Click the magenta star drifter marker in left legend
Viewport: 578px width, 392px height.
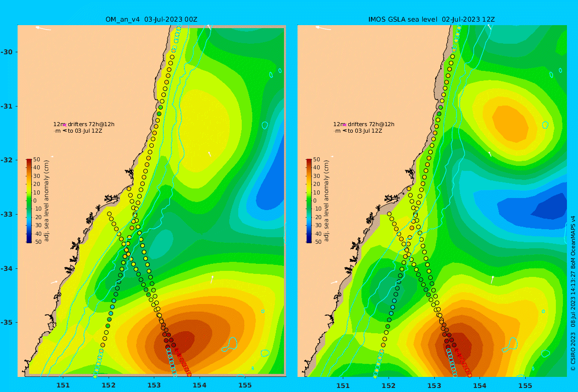65,125
